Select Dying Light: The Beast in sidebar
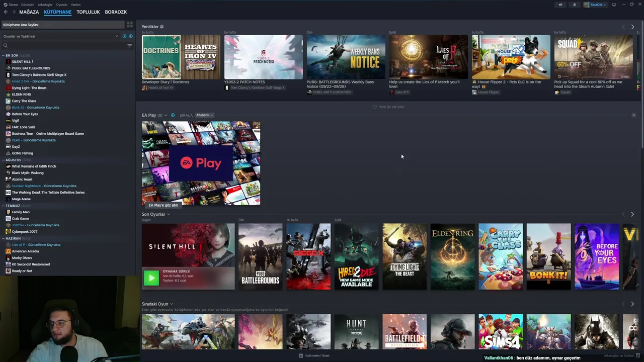Image resolution: width=644 pixels, height=362 pixels. [29, 87]
